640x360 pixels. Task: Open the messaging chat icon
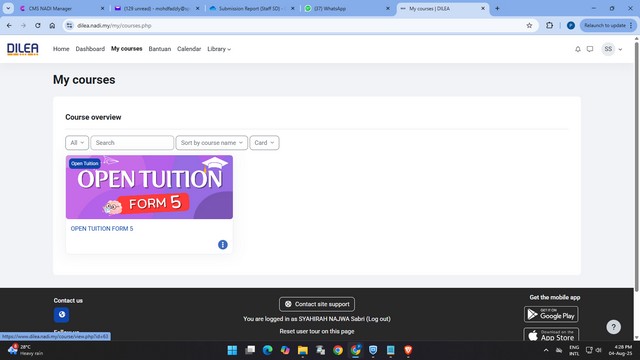[590, 49]
